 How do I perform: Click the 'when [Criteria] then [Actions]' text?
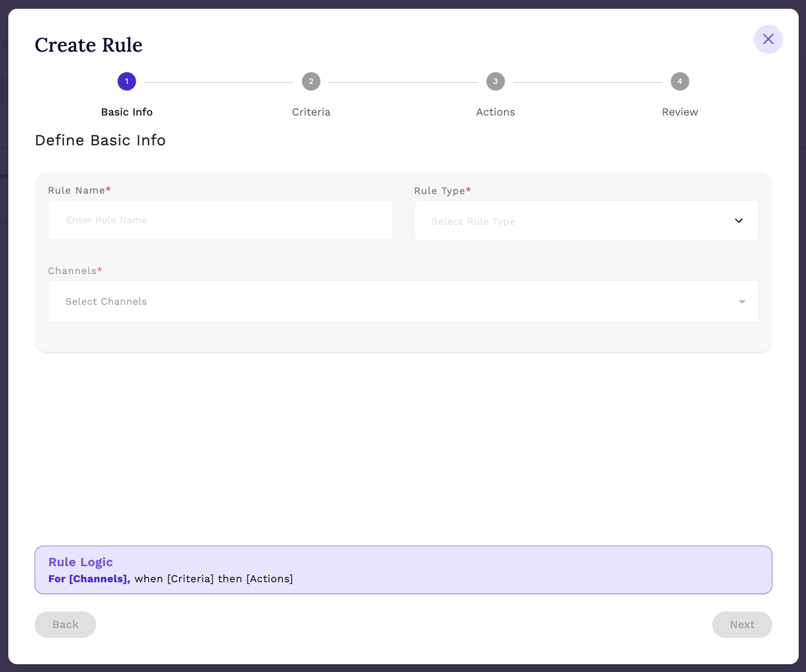coord(214,579)
